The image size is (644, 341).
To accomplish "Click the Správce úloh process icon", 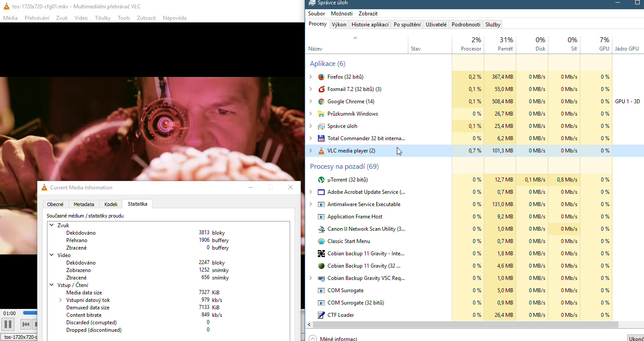I will (x=321, y=126).
